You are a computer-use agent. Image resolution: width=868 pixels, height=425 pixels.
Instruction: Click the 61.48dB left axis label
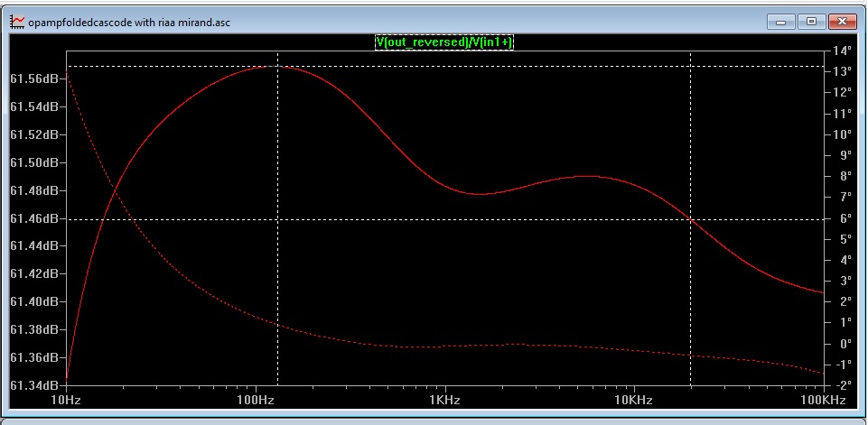click(33, 190)
